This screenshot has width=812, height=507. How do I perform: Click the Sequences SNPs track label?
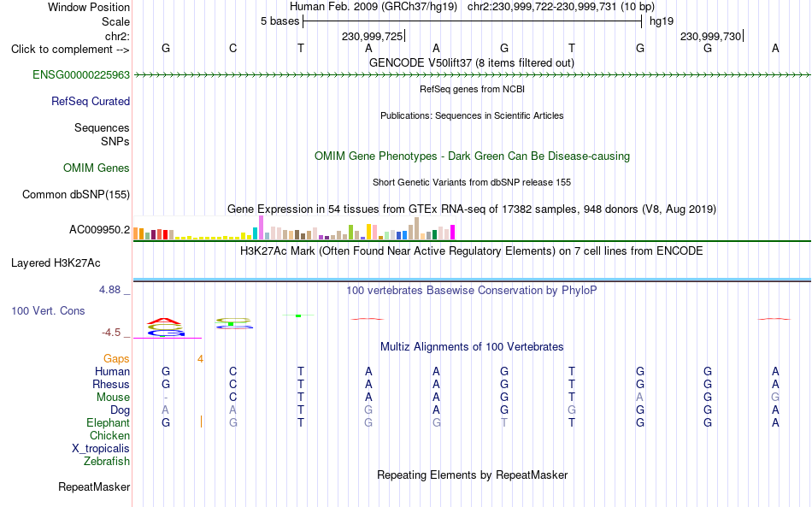click(102, 134)
